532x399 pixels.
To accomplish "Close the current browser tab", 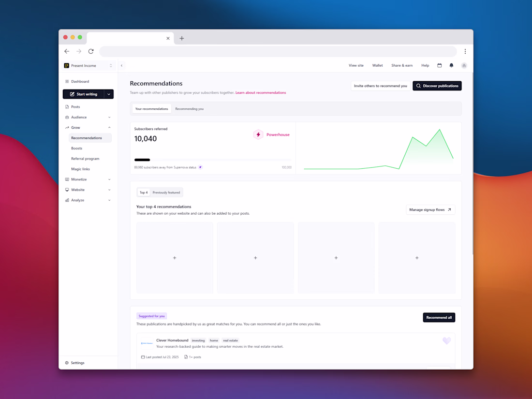I will 168,38.
